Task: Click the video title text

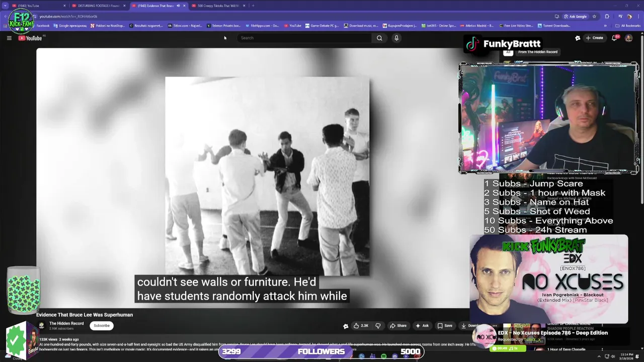Action: click(85, 315)
